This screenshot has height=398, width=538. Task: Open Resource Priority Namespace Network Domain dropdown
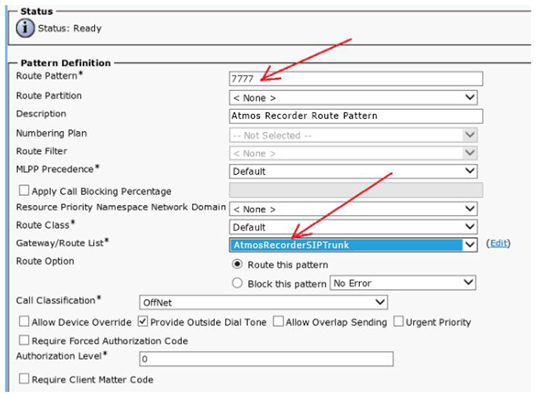point(353,209)
